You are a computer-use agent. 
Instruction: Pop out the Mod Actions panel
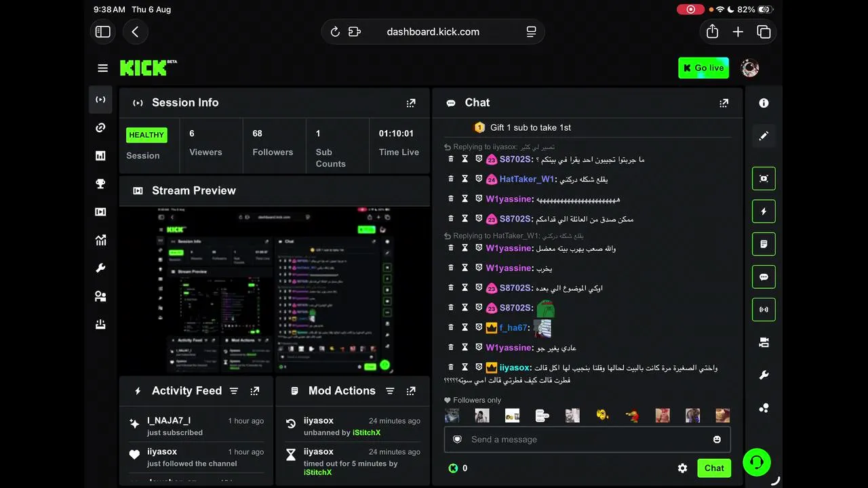pyautogui.click(x=411, y=391)
